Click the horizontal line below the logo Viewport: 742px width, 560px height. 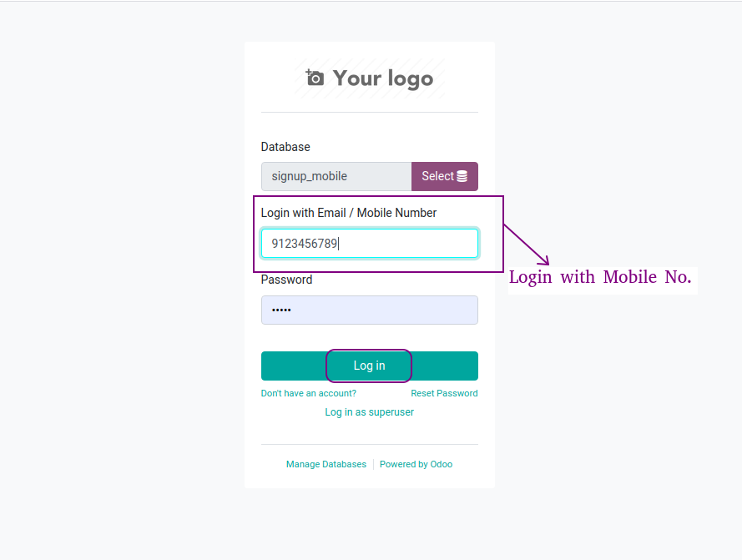(370, 112)
